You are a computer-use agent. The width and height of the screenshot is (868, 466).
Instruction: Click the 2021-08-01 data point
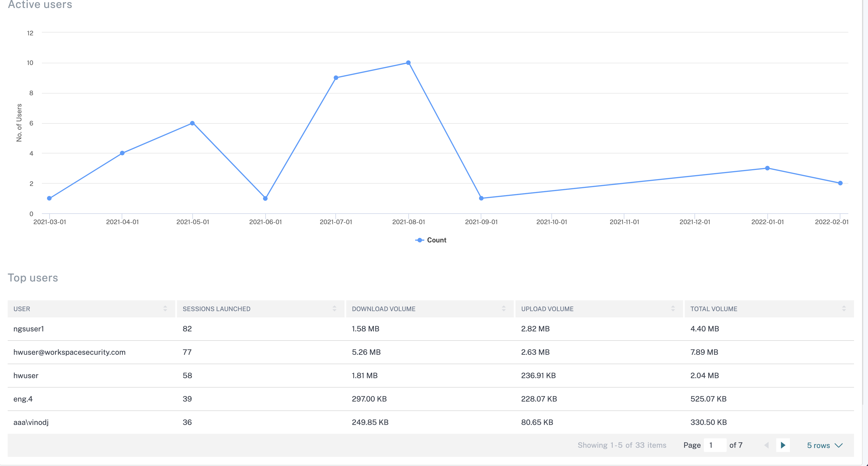pos(408,63)
